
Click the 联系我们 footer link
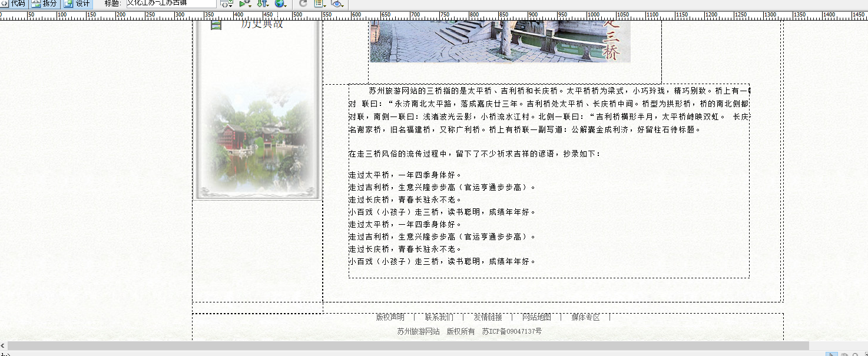click(x=439, y=317)
